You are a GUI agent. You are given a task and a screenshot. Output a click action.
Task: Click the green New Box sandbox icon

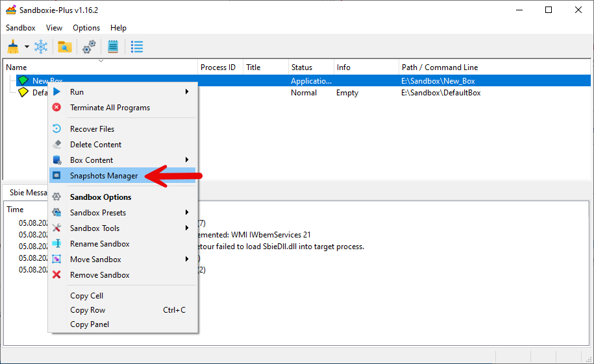coord(23,80)
